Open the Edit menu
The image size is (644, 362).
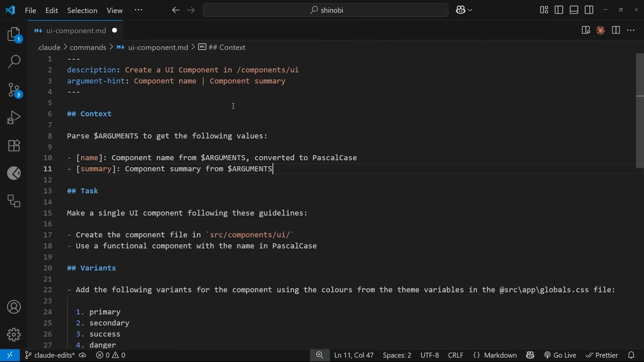coord(52,10)
